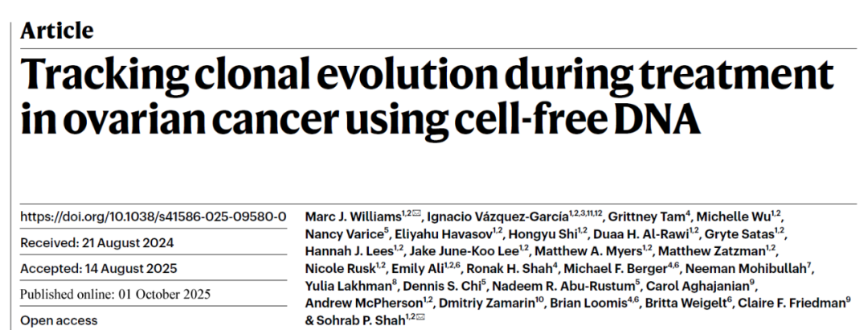The height and width of the screenshot is (330, 868).
Task: Click the Accepted: 14 August 2025 date
Action: 98,268
